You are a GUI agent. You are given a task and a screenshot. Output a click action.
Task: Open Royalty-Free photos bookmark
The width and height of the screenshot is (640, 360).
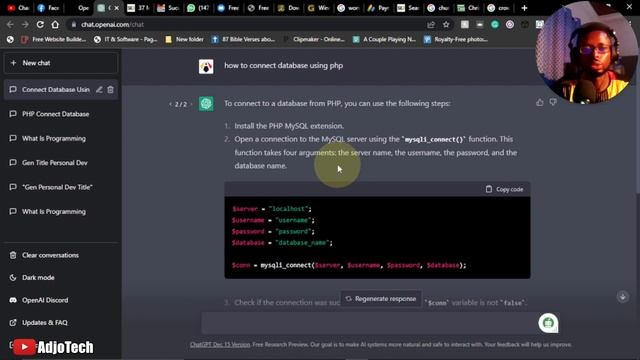(x=456, y=40)
